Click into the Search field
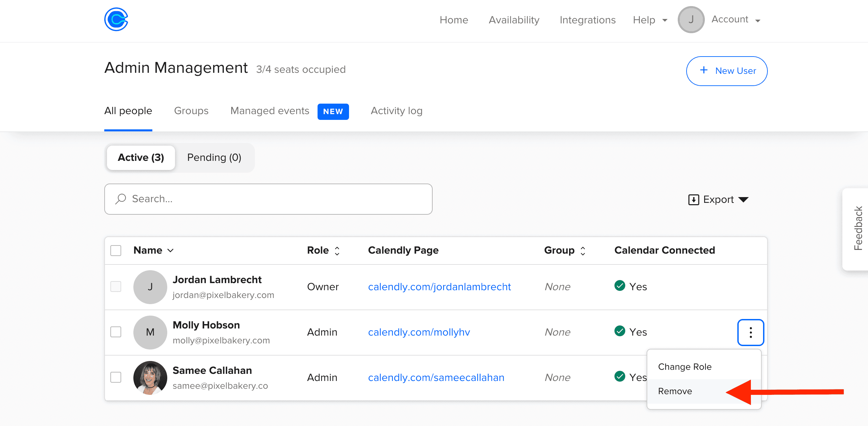The image size is (868, 426). click(268, 199)
